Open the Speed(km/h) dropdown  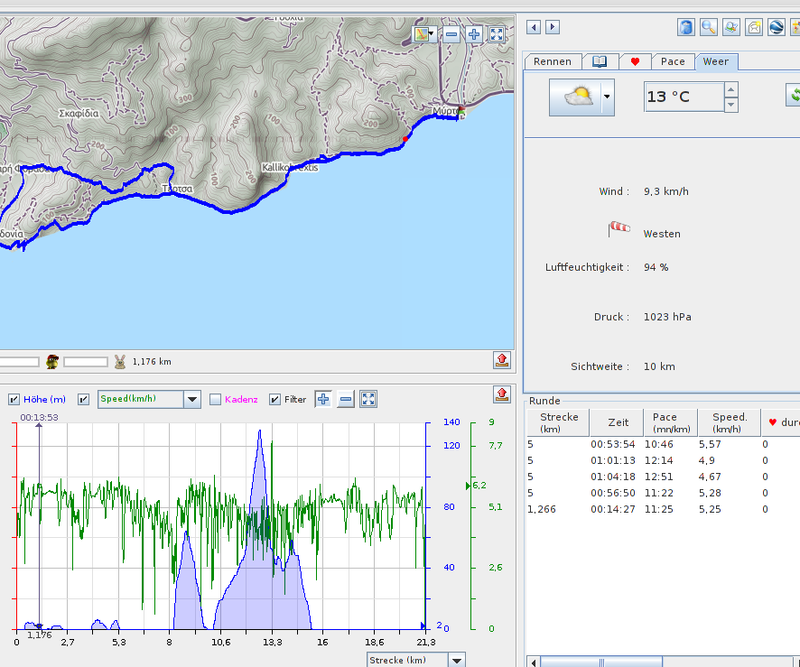click(192, 399)
